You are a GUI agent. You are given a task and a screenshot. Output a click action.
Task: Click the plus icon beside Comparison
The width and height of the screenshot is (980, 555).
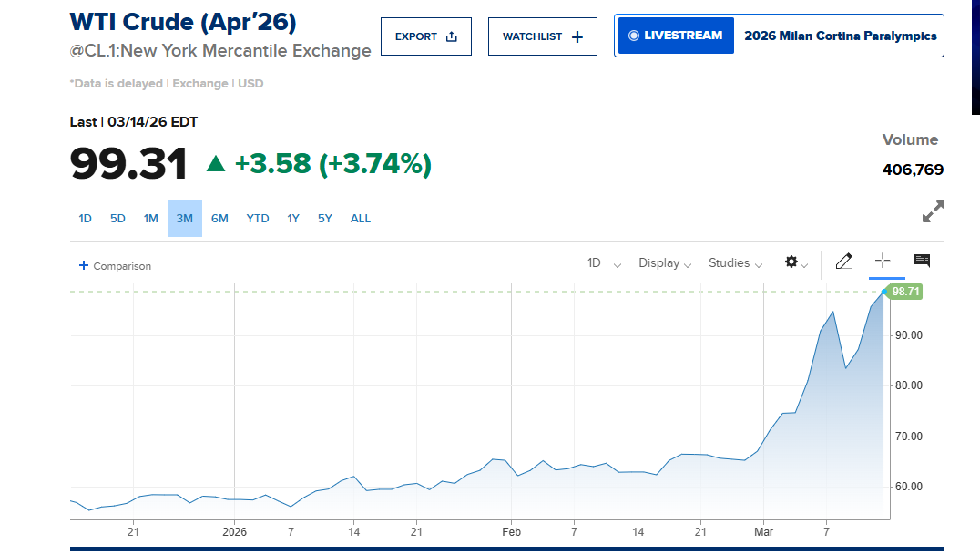click(84, 266)
